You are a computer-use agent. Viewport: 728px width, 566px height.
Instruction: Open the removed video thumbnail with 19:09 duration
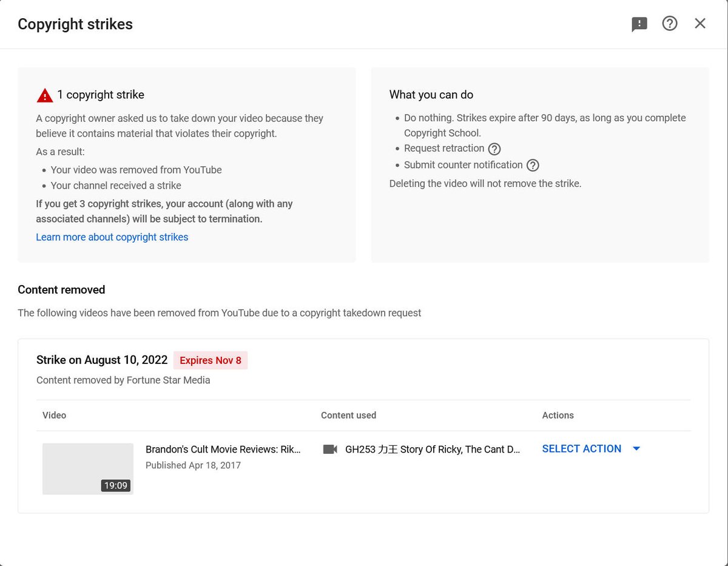coord(88,469)
